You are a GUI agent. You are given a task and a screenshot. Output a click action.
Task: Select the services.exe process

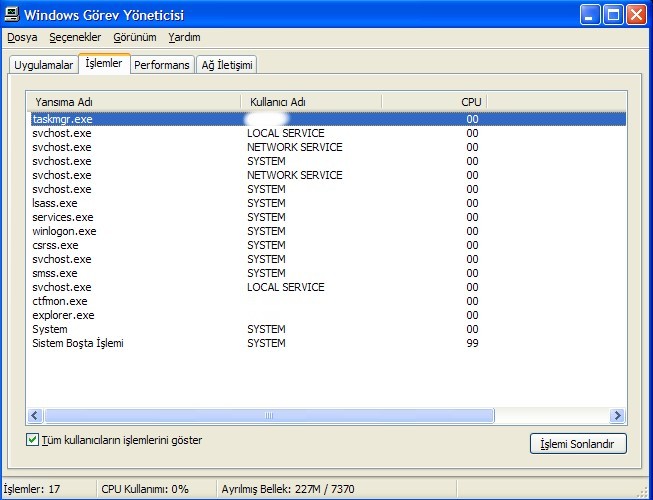click(62, 217)
